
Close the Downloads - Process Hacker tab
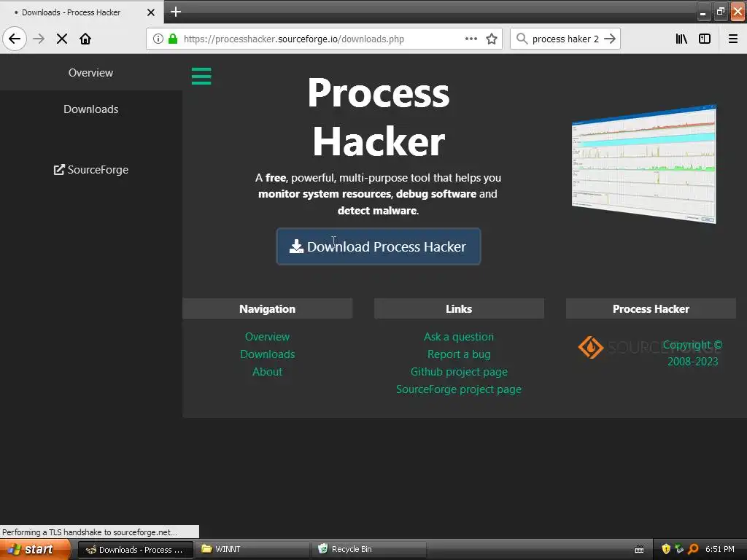(150, 12)
